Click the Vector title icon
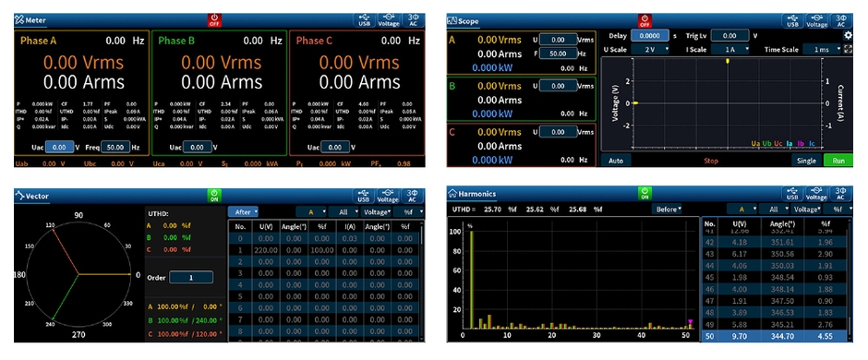This screenshot has width=868, height=360. tap(20, 195)
